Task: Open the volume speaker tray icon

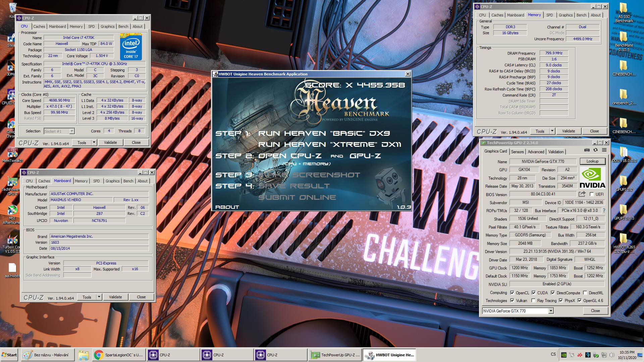Action: (x=612, y=355)
